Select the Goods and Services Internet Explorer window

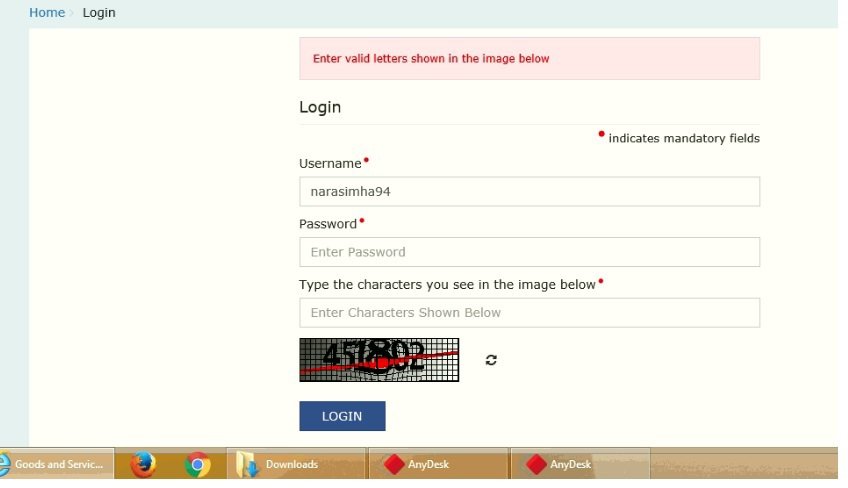click(57, 464)
